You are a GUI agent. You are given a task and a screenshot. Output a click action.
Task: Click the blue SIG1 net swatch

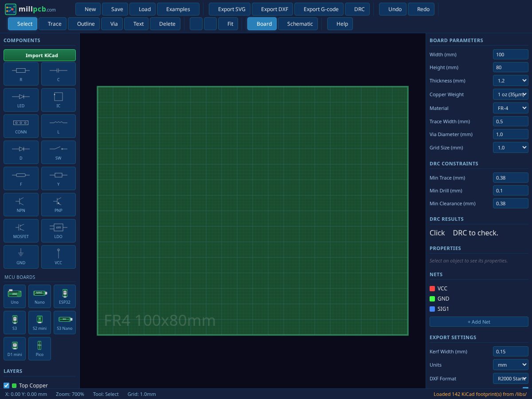[432, 309]
